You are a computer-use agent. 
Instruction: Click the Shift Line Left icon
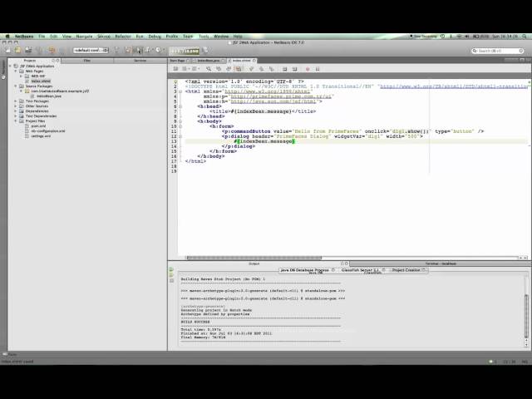(x=284, y=69)
